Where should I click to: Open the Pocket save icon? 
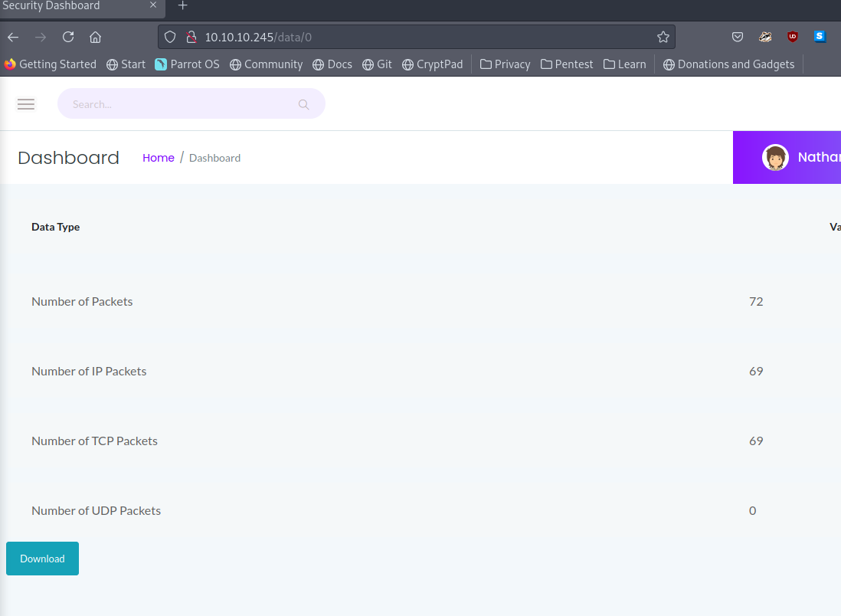[x=738, y=37]
